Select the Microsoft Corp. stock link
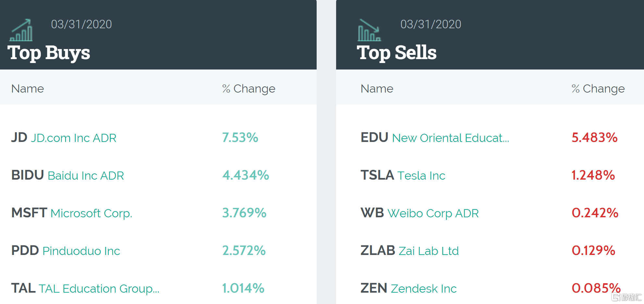 (x=91, y=213)
